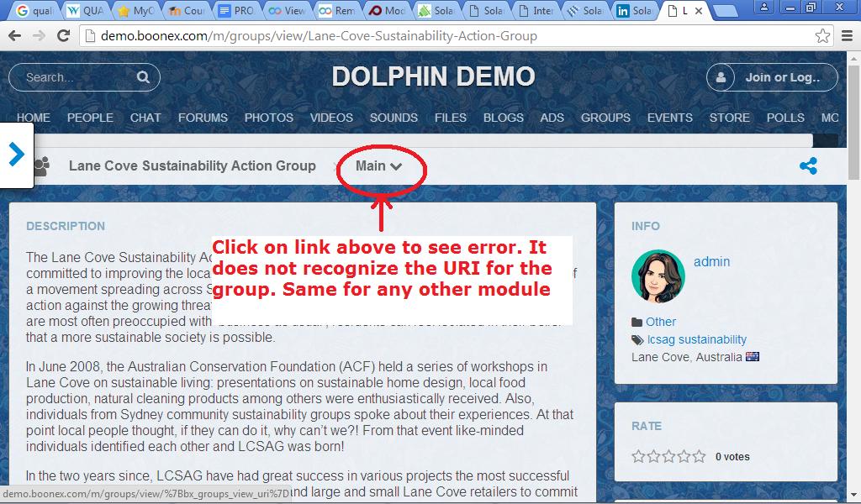The image size is (861, 504).
Task: Click the vertical page scrollbar thumb
Action: pos(854,122)
